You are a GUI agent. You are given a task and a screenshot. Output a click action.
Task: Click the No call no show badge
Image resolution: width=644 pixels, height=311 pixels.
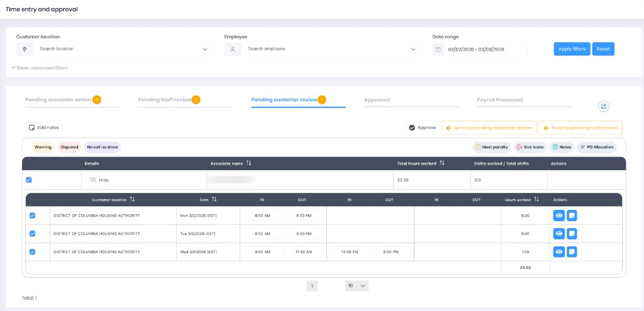[x=103, y=147]
